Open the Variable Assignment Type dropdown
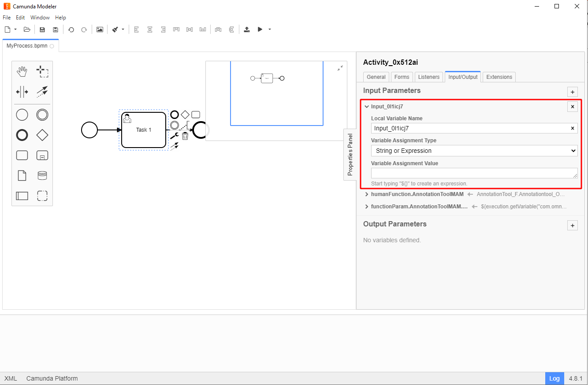588x385 pixels. pos(474,151)
